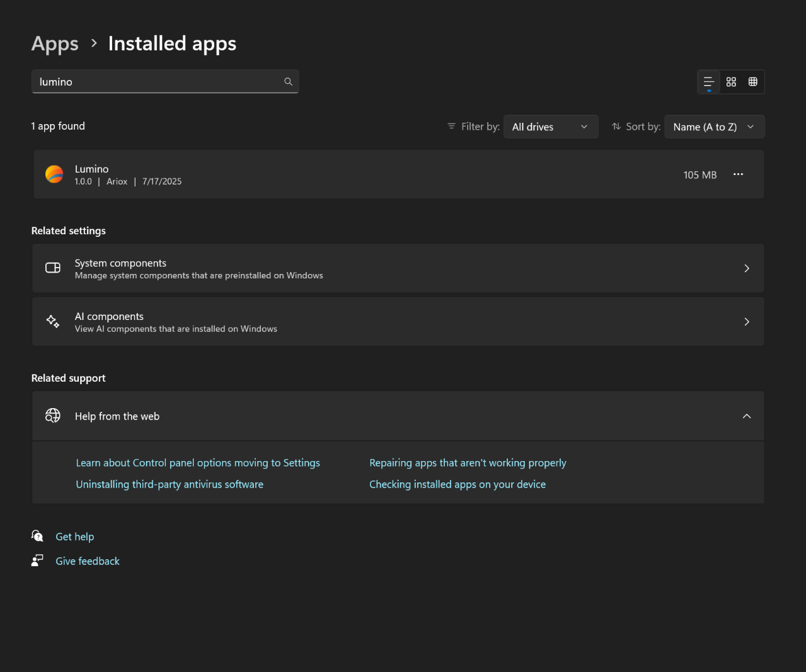The width and height of the screenshot is (806, 672).
Task: Click the AI components title
Action: pyautogui.click(x=109, y=316)
